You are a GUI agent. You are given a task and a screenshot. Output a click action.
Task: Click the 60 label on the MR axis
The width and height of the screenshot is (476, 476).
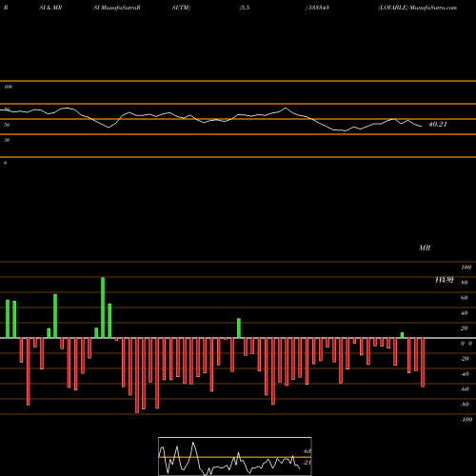pyautogui.click(x=464, y=298)
